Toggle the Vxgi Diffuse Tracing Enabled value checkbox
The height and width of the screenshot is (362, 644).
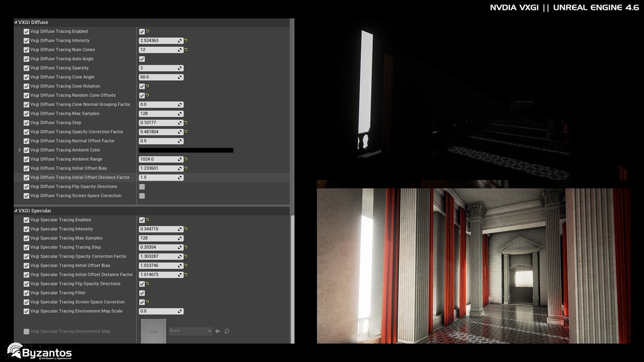click(x=142, y=32)
